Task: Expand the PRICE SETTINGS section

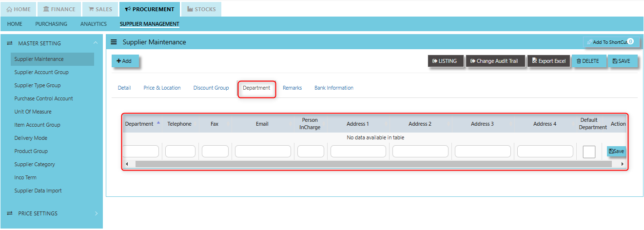Action: click(x=51, y=213)
